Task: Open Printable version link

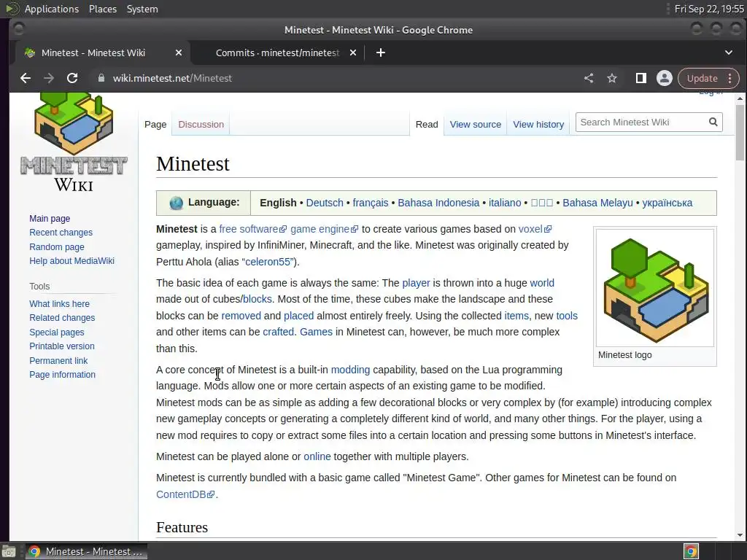Action: [x=61, y=346]
